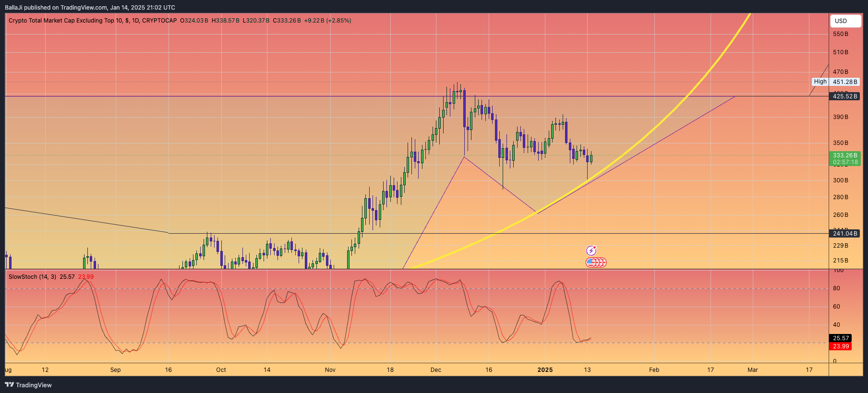Select the high value H338.57B
The width and height of the screenshot is (868, 393).
225,21
